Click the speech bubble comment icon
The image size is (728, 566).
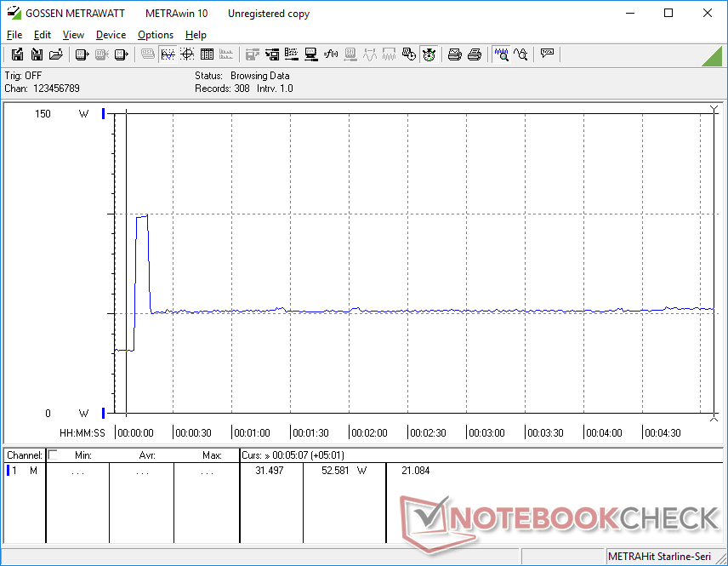(548, 54)
